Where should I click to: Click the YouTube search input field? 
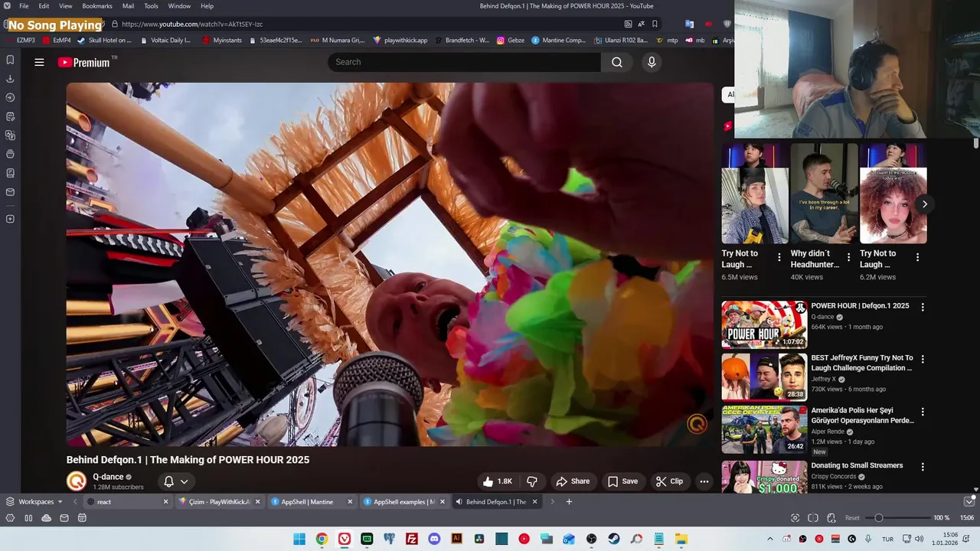(465, 62)
